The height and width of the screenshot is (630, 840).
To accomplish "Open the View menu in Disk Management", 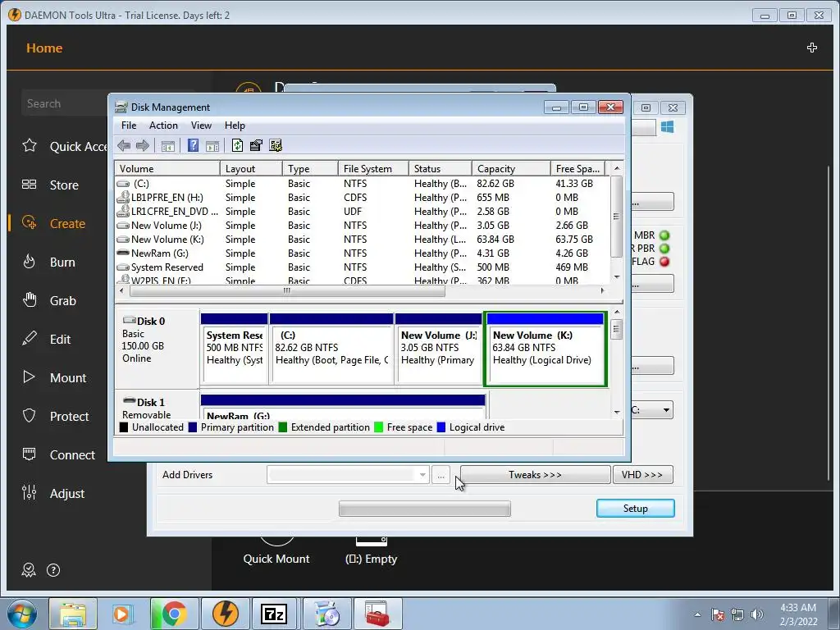I will point(201,126).
